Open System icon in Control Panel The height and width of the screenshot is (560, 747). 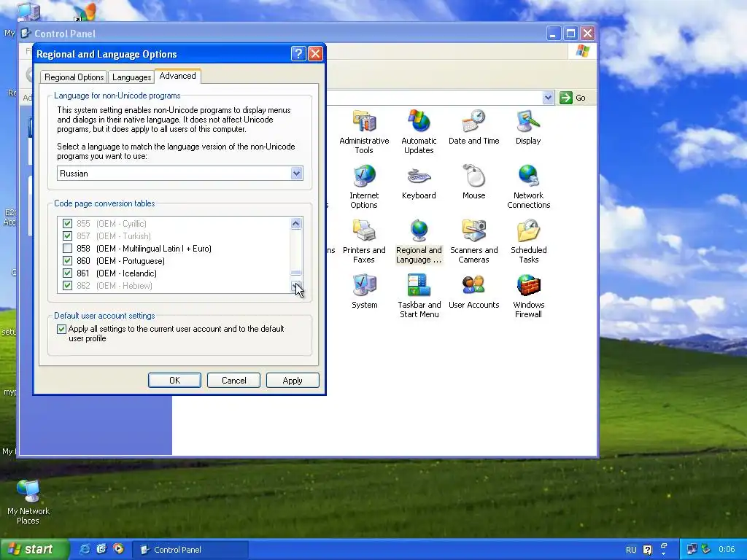365,285
